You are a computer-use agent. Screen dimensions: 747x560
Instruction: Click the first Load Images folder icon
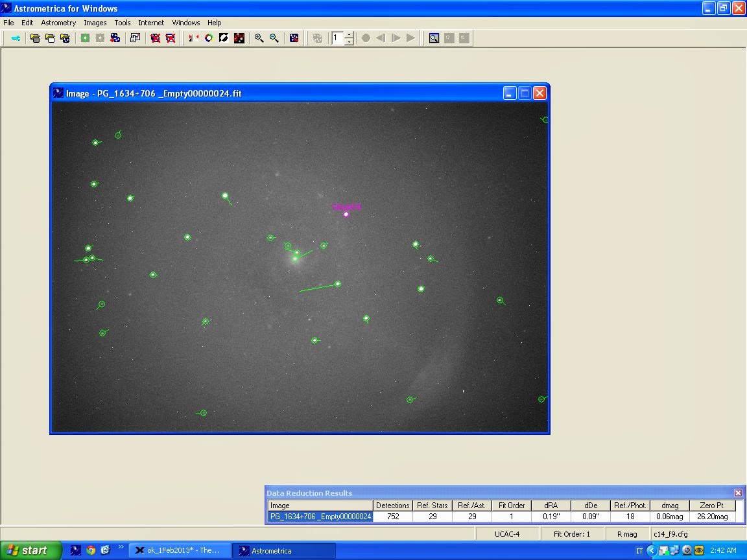35,38
